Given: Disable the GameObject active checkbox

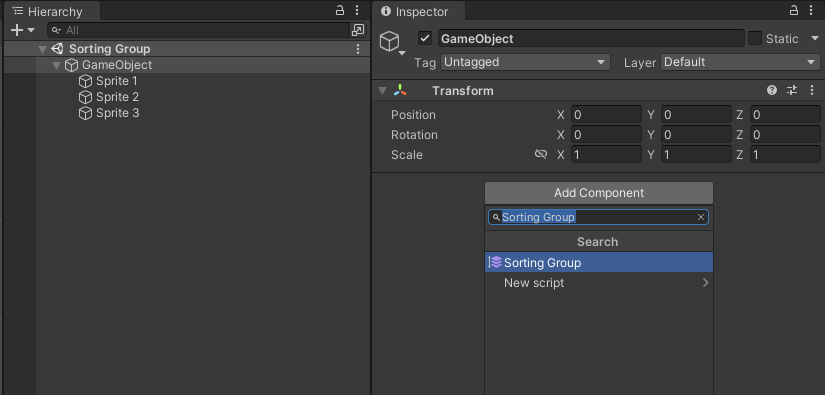Looking at the screenshot, I should click(425, 38).
